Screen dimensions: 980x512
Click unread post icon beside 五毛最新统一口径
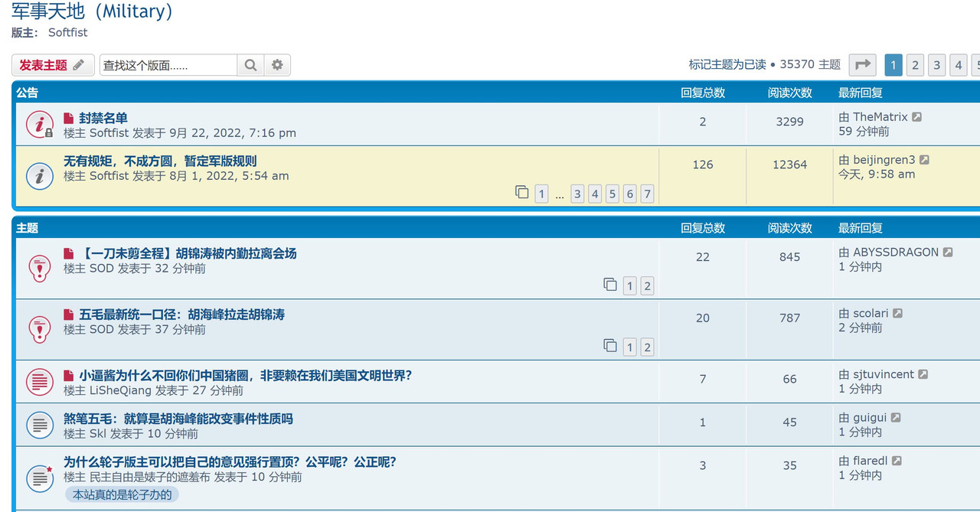click(x=69, y=315)
